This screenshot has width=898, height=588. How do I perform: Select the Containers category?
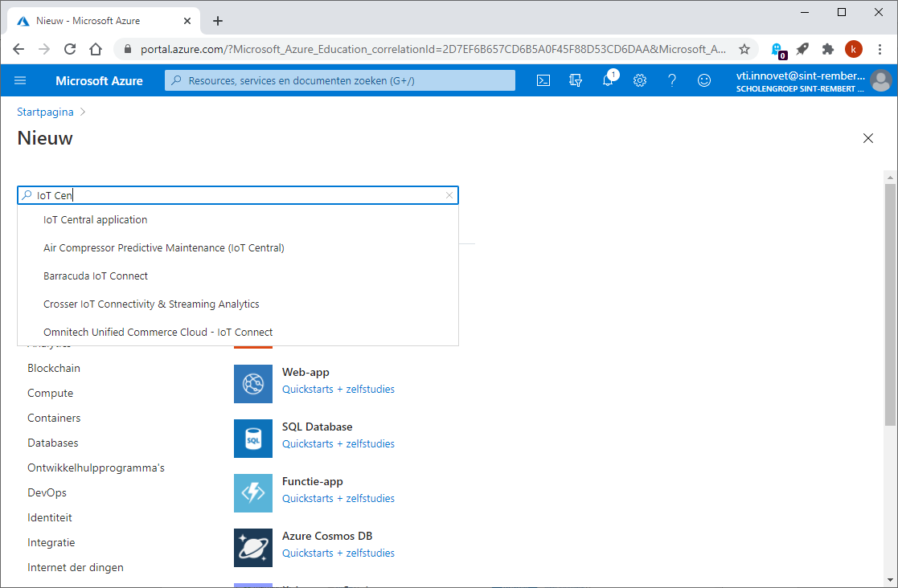pyautogui.click(x=54, y=419)
